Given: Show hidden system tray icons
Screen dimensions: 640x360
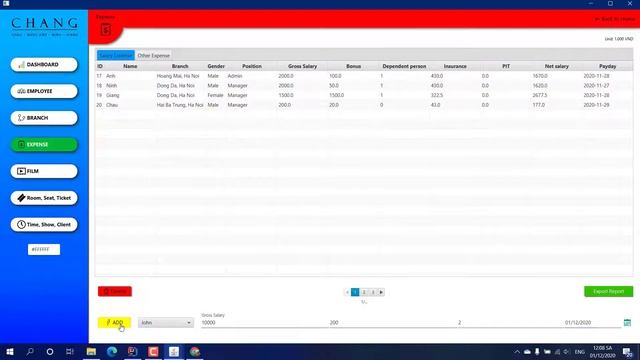Looking at the screenshot, I should point(517,352).
